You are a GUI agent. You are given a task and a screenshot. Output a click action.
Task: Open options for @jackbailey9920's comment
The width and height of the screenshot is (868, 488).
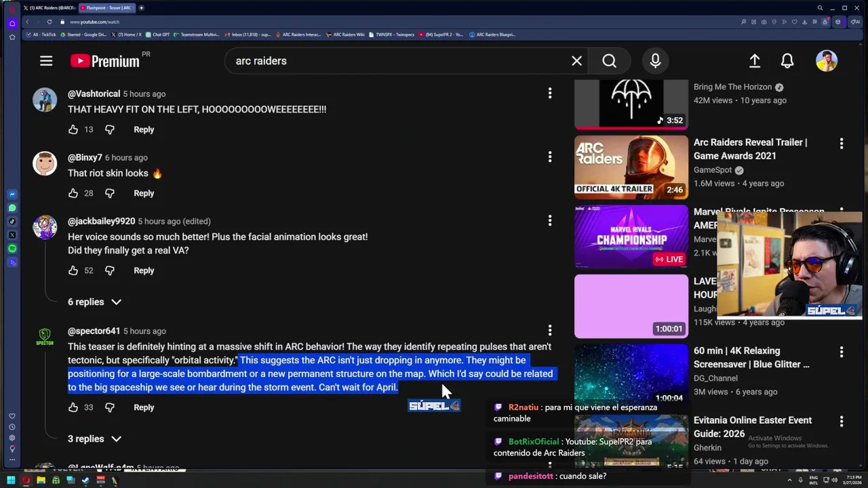[550, 220]
